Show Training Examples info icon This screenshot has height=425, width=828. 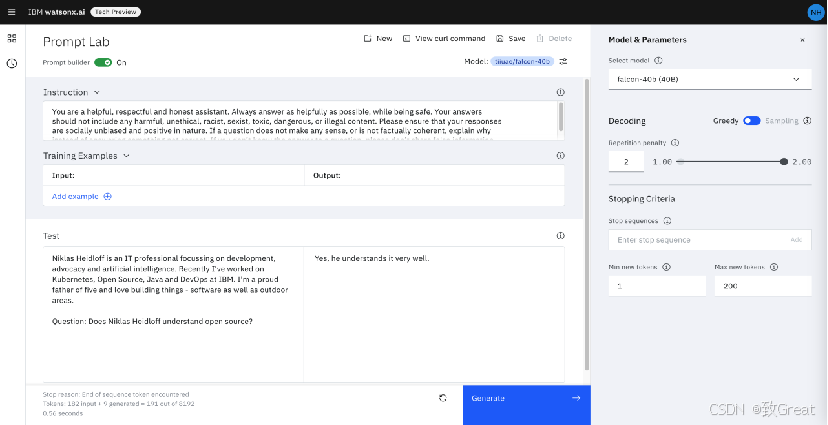point(561,156)
